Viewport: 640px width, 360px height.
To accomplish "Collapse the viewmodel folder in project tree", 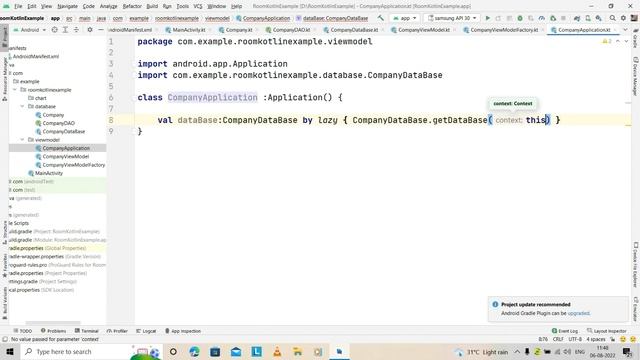I will pyautogui.click(x=22, y=140).
